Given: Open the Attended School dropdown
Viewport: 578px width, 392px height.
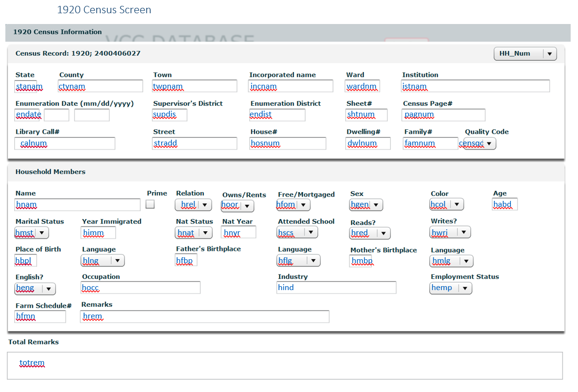Looking at the screenshot, I should coord(297,233).
